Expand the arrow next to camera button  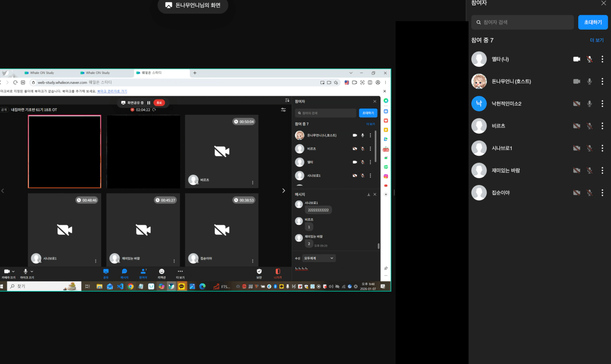(13, 271)
